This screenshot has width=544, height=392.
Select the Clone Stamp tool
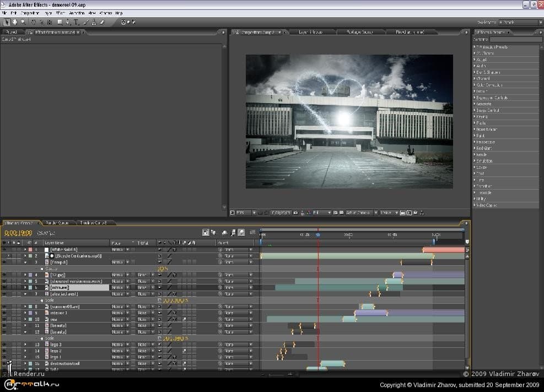tap(94, 22)
